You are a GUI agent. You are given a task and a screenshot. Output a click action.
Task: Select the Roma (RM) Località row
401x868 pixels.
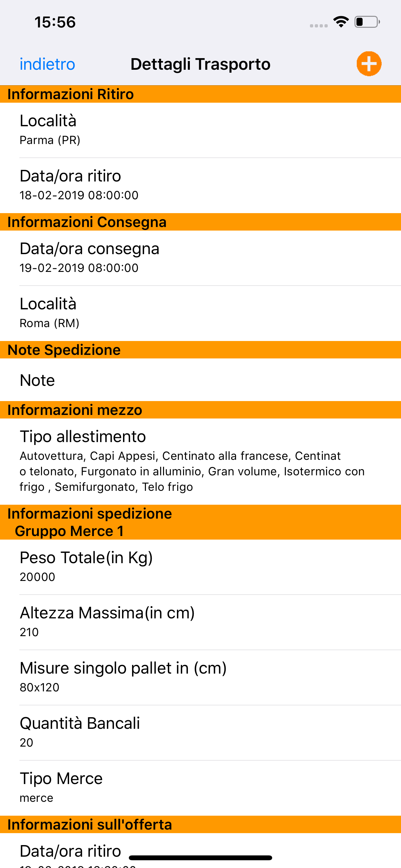(x=200, y=313)
